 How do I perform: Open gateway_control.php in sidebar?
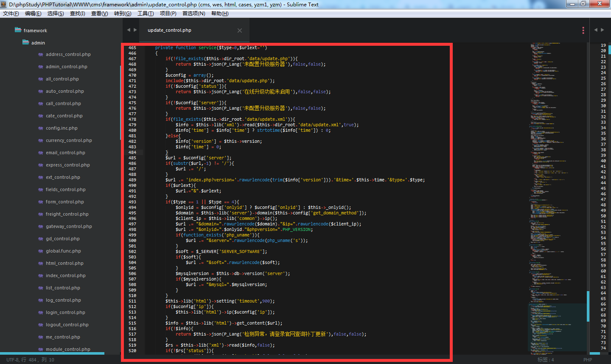(69, 226)
